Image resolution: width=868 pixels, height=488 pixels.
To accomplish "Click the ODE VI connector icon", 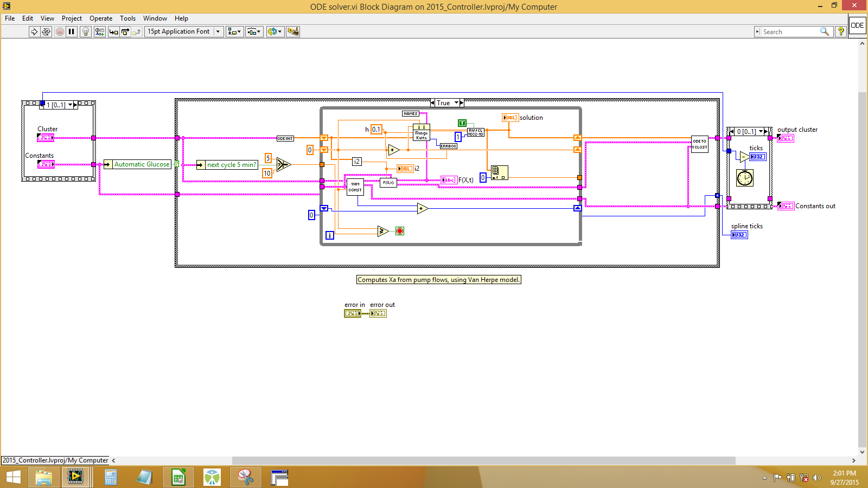I will click(857, 25).
